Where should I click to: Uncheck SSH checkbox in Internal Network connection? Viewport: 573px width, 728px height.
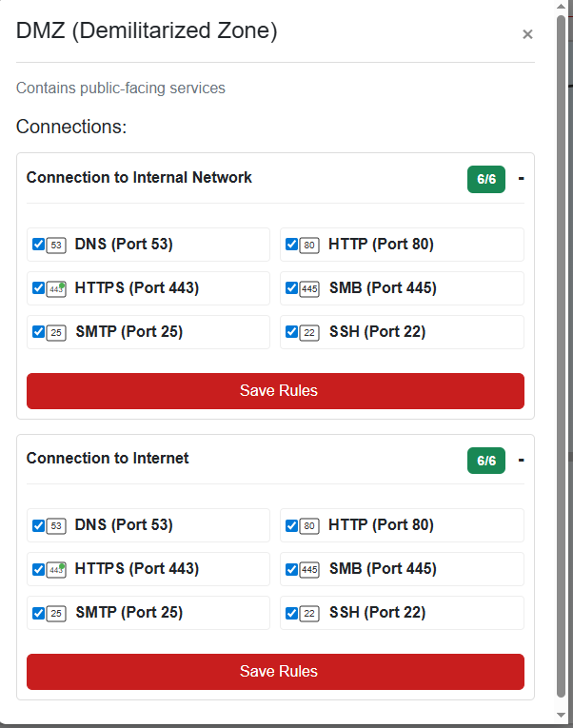click(292, 332)
